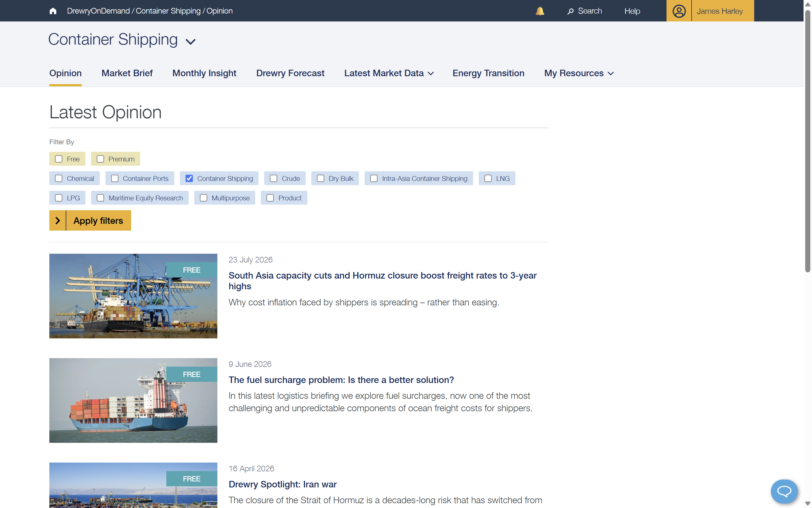The image size is (812, 508).
Task: Open the Energy Transition tab
Action: click(488, 73)
